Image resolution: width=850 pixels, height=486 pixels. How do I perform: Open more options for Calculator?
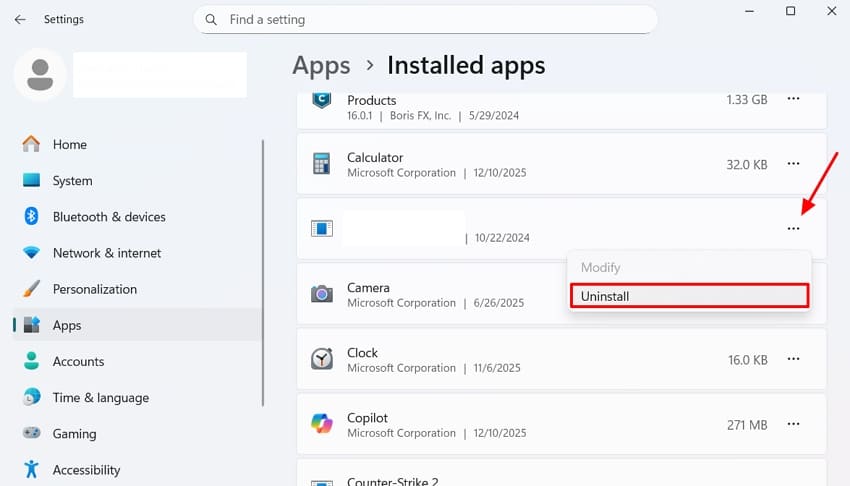[x=793, y=164]
